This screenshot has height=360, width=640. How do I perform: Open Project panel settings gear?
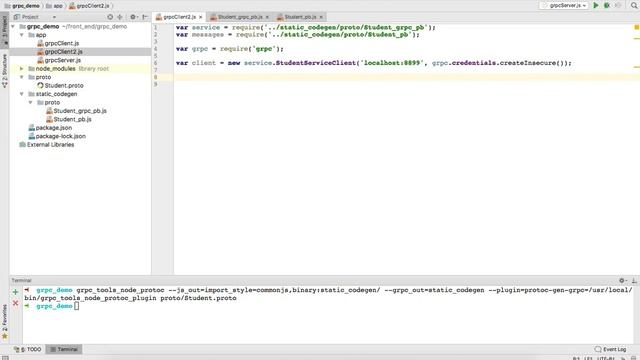point(133,17)
